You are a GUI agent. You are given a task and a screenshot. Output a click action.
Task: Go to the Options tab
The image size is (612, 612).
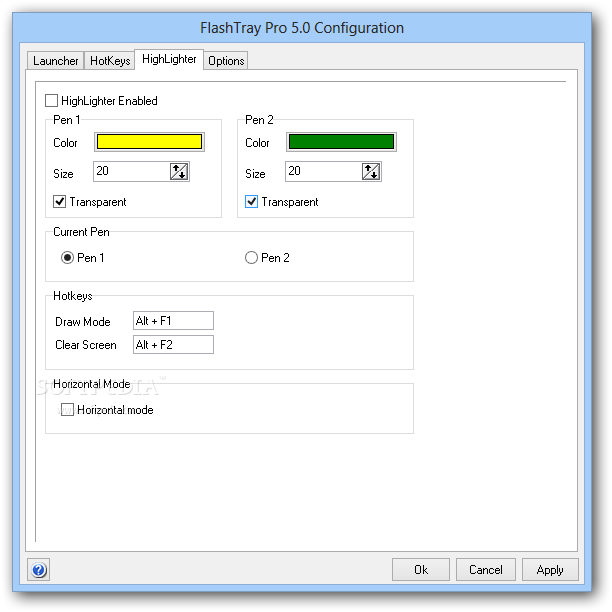pyautogui.click(x=226, y=61)
